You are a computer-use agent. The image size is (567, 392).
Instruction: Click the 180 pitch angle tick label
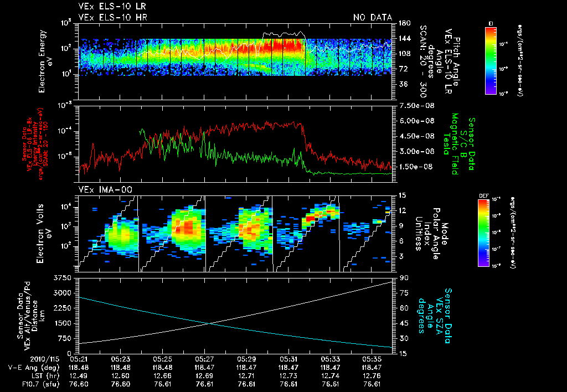pos(405,23)
